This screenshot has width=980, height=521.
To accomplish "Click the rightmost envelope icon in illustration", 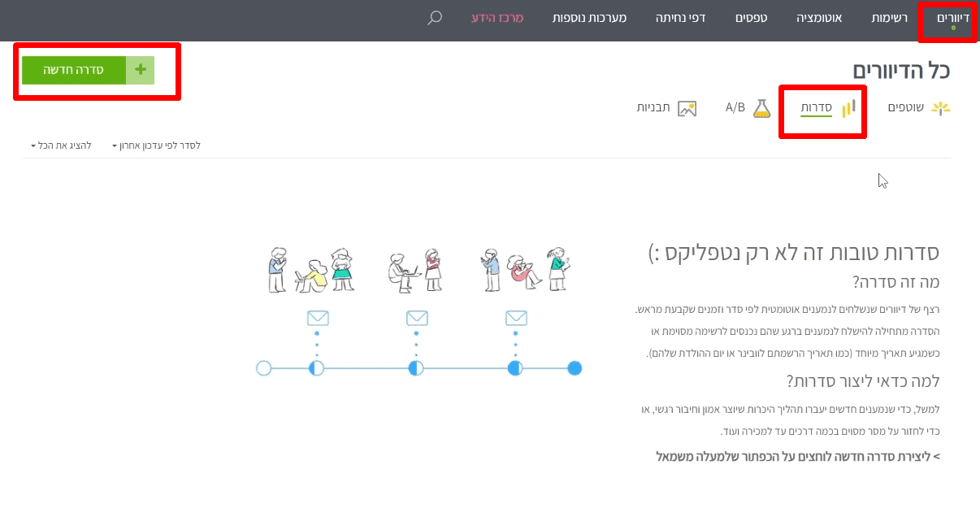I will [x=516, y=317].
